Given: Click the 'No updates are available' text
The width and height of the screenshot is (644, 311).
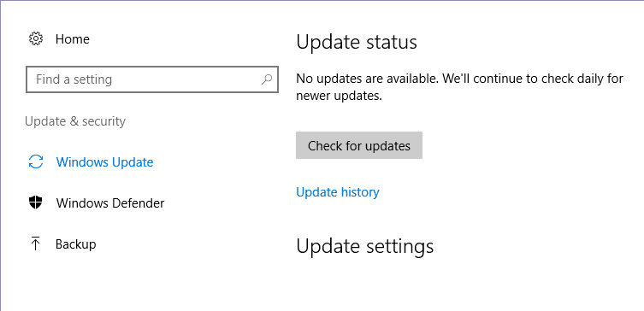Looking at the screenshot, I should point(368,79).
